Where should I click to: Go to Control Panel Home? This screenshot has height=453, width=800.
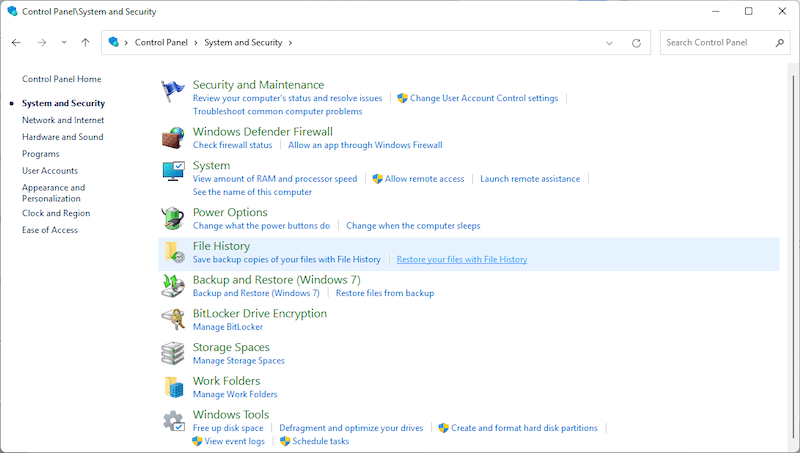tap(62, 79)
